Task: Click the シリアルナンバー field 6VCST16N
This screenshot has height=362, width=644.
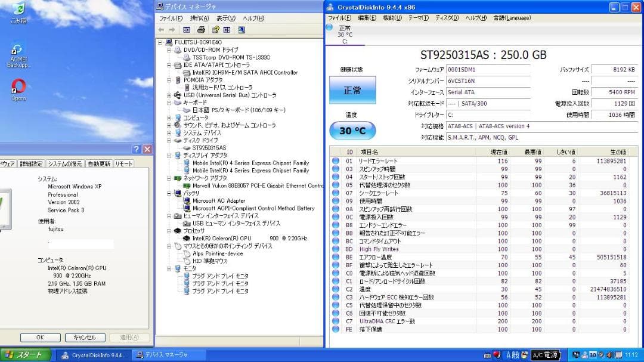Action: coord(488,81)
